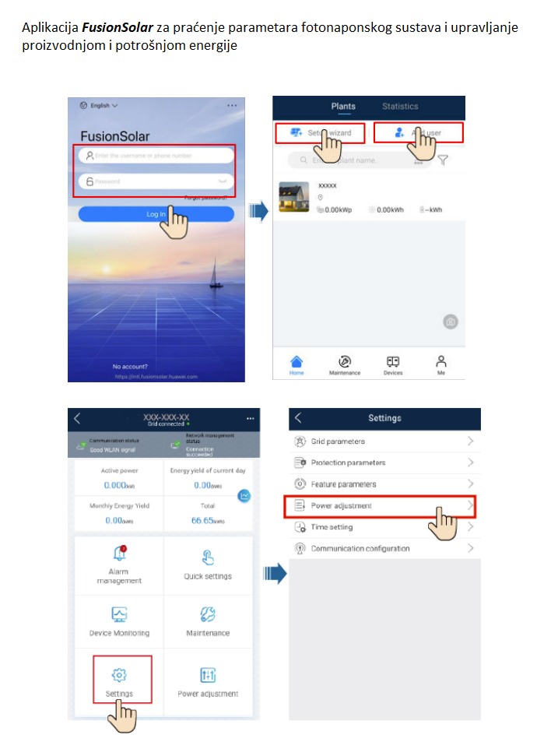Open Quick settings touch icon
The width and height of the screenshot is (558, 756).
point(208,557)
